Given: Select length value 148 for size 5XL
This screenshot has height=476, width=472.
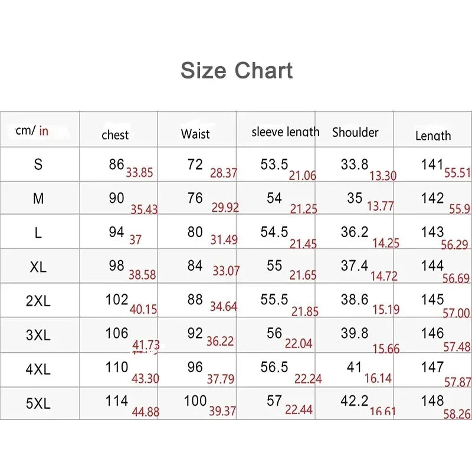Looking at the screenshot, I should [x=432, y=401].
